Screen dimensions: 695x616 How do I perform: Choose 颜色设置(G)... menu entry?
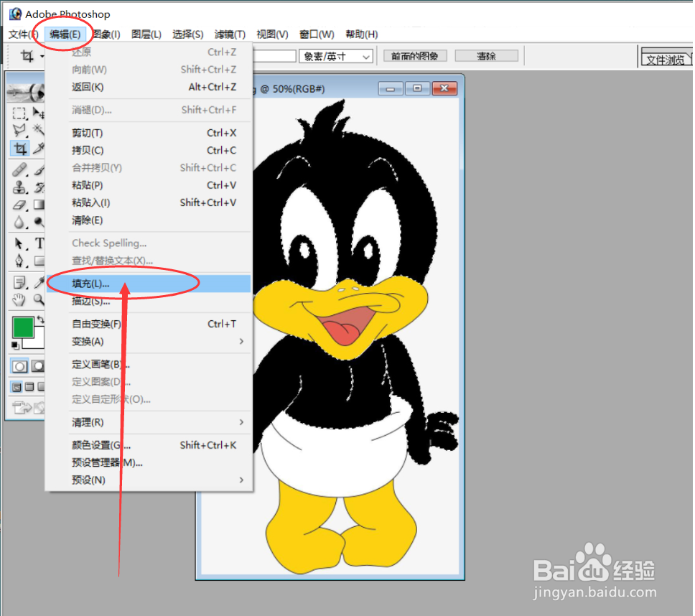tap(149, 445)
